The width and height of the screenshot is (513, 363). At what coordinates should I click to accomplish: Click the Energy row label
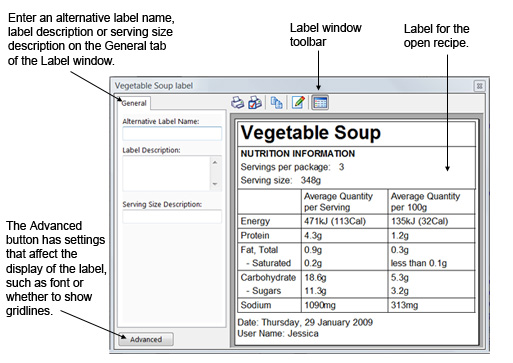[255, 221]
